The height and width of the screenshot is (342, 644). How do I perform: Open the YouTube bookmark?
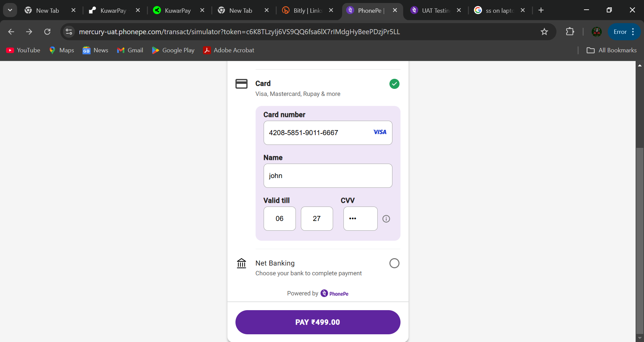click(23, 50)
